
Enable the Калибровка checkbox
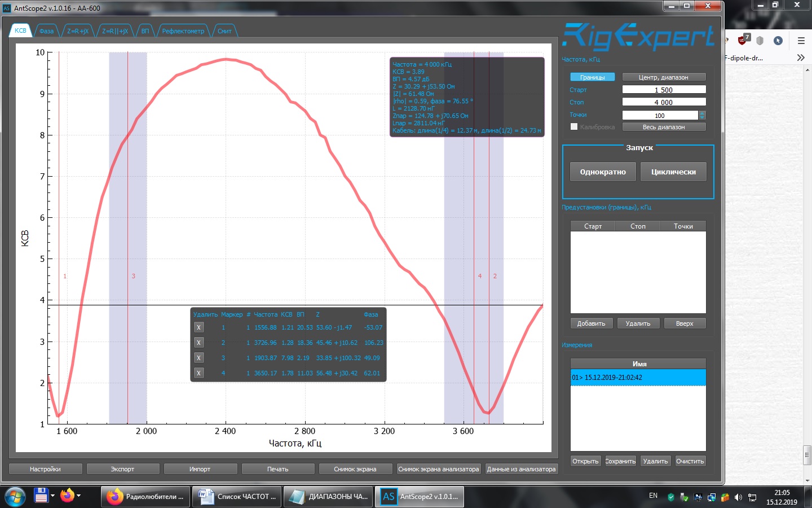(574, 126)
